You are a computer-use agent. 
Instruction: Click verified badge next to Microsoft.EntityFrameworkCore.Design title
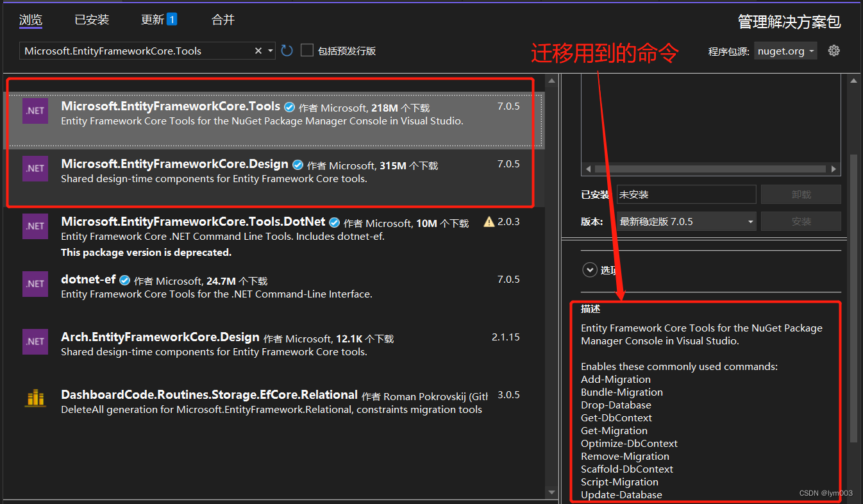click(298, 165)
